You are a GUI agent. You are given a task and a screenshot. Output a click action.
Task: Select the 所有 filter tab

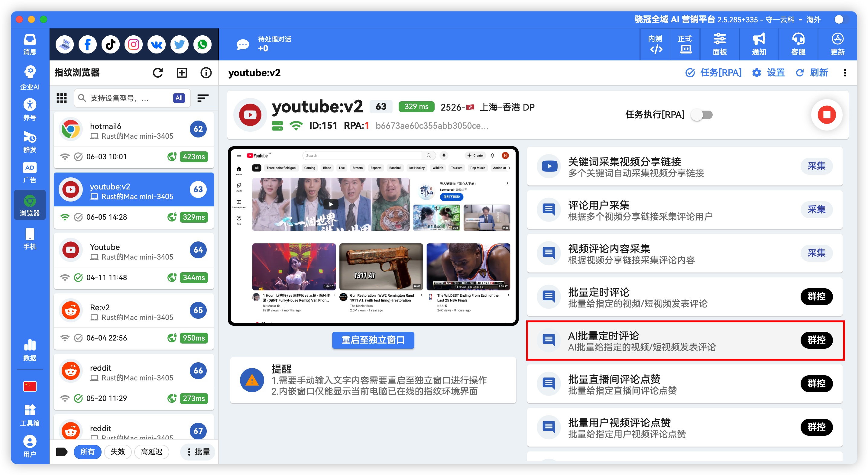pyautogui.click(x=87, y=452)
